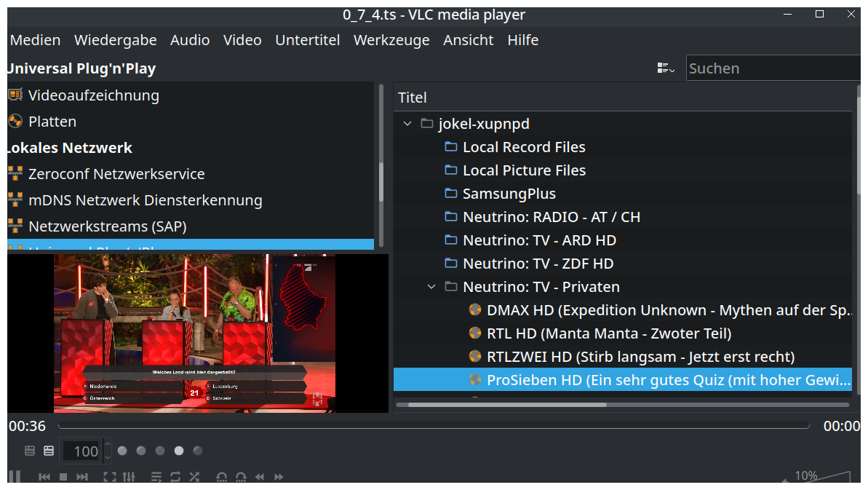Viewport: 868px width, 490px height.
Task: Click the stop playback button
Action: [63, 477]
